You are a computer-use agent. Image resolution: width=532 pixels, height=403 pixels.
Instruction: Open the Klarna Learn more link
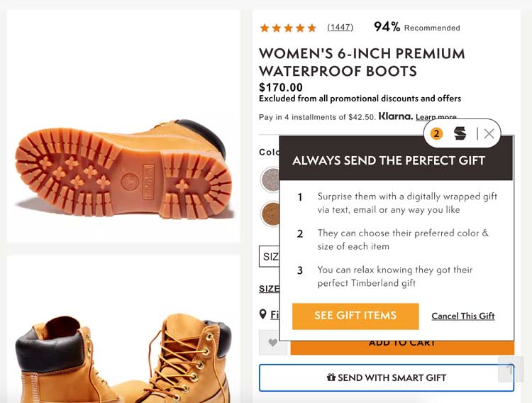point(436,117)
